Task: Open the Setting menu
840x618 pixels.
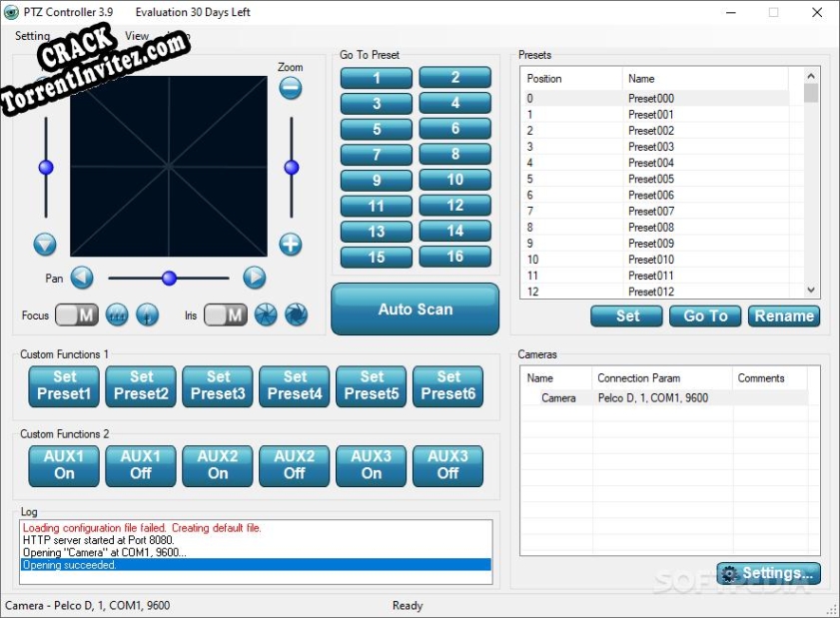Action: (x=32, y=35)
